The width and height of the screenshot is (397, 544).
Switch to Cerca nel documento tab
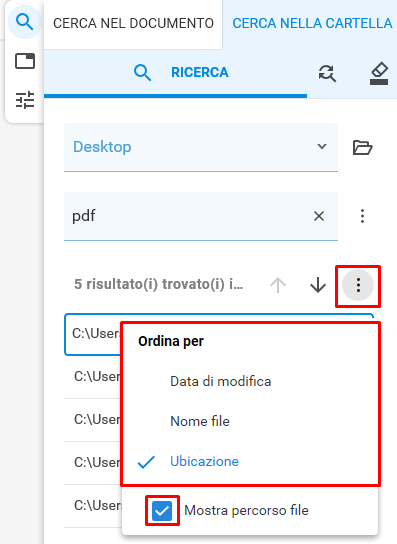133,24
